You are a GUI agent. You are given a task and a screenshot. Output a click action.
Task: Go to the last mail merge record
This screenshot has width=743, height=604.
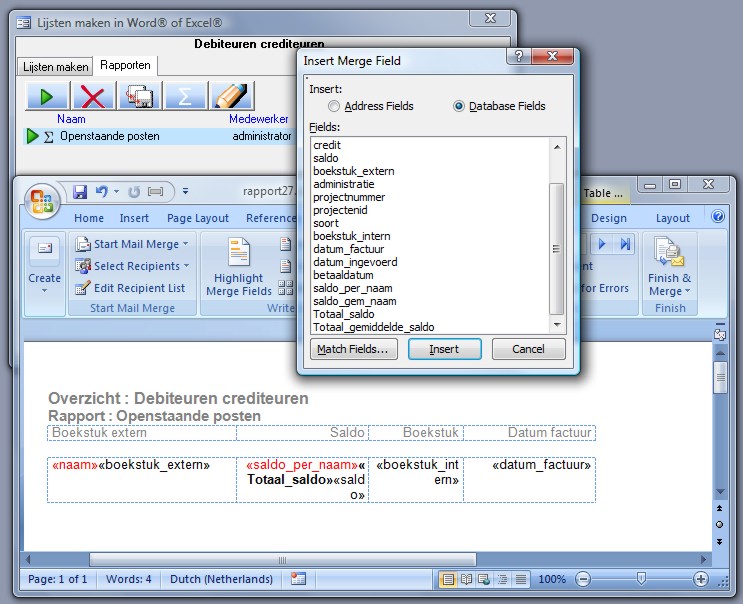pyautogui.click(x=626, y=244)
